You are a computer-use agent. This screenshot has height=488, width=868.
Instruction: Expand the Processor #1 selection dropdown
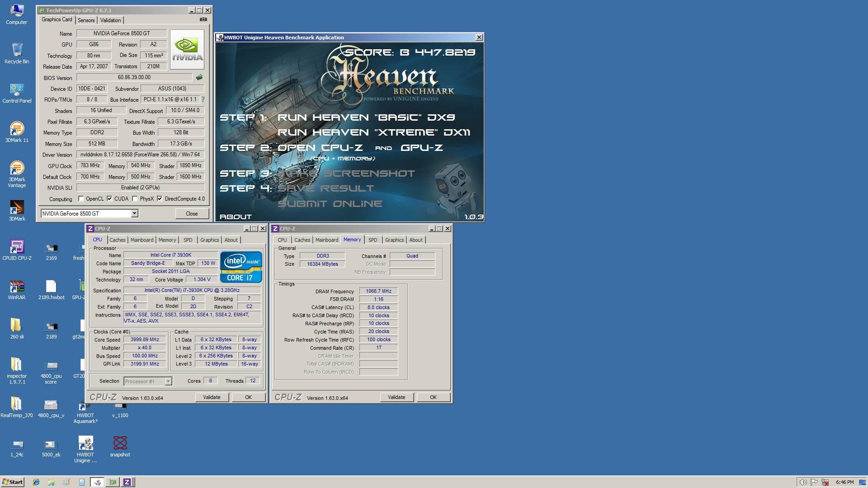[168, 381]
